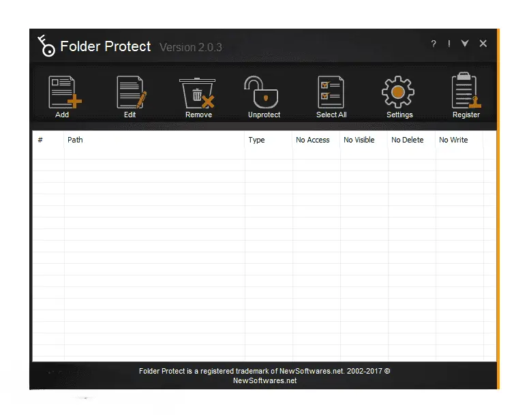Sort by the Path column header
529x420 pixels.
tap(154, 140)
